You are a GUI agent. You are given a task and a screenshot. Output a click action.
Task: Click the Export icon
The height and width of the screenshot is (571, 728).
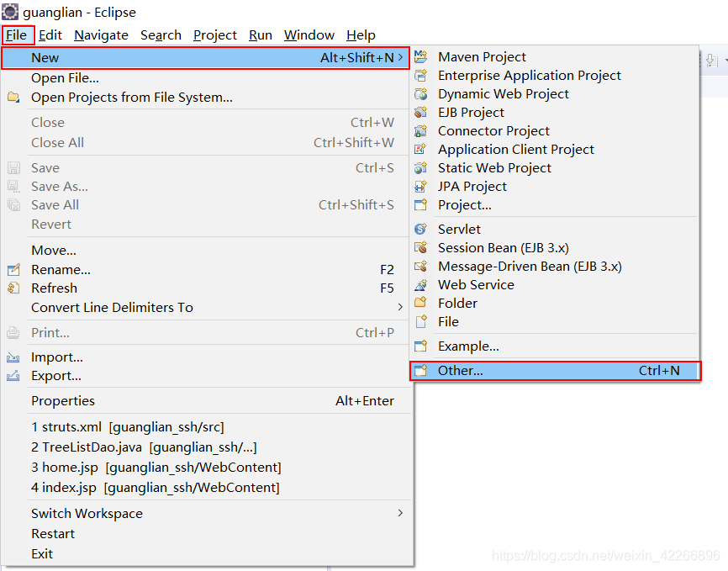click(x=13, y=376)
